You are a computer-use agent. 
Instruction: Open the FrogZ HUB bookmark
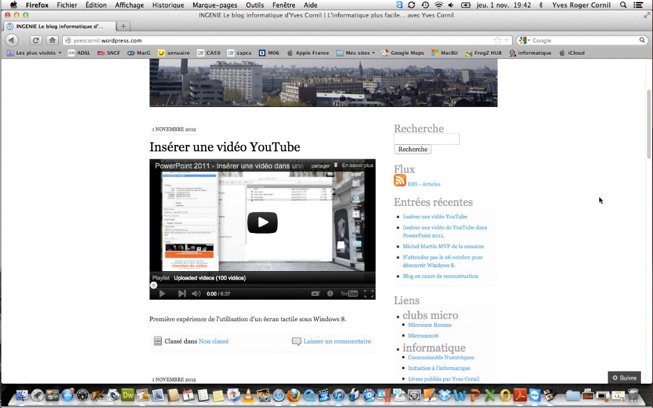tap(484, 53)
